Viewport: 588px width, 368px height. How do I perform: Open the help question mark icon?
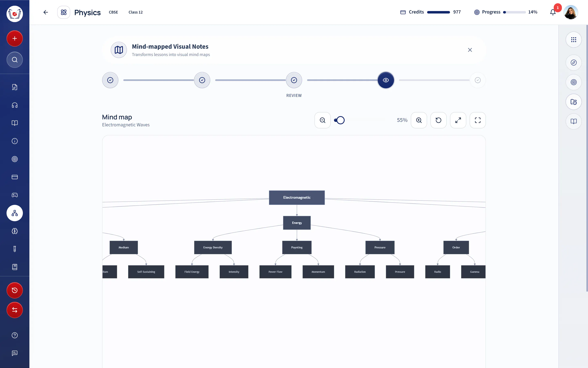pyautogui.click(x=14, y=335)
